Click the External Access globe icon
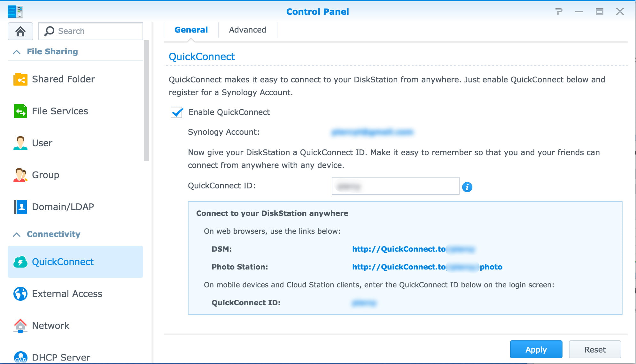Viewport: 636px width, 364px height. (20, 294)
